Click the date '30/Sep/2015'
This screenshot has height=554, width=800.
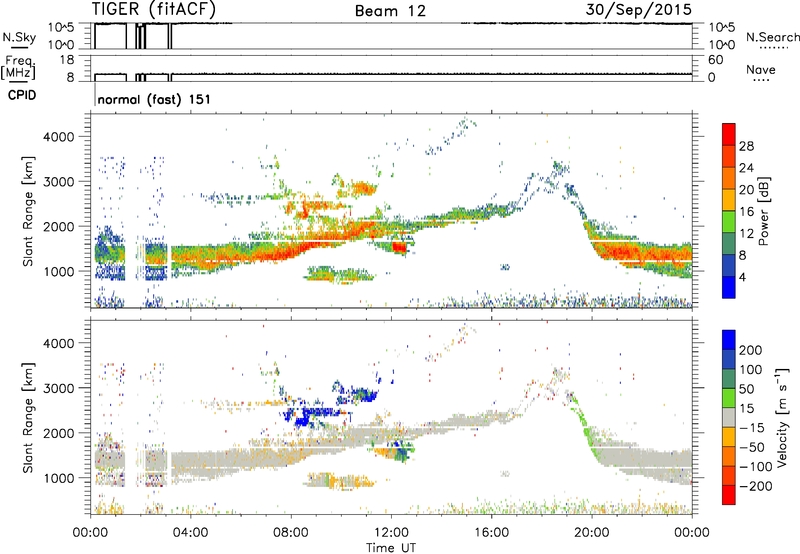click(x=639, y=9)
